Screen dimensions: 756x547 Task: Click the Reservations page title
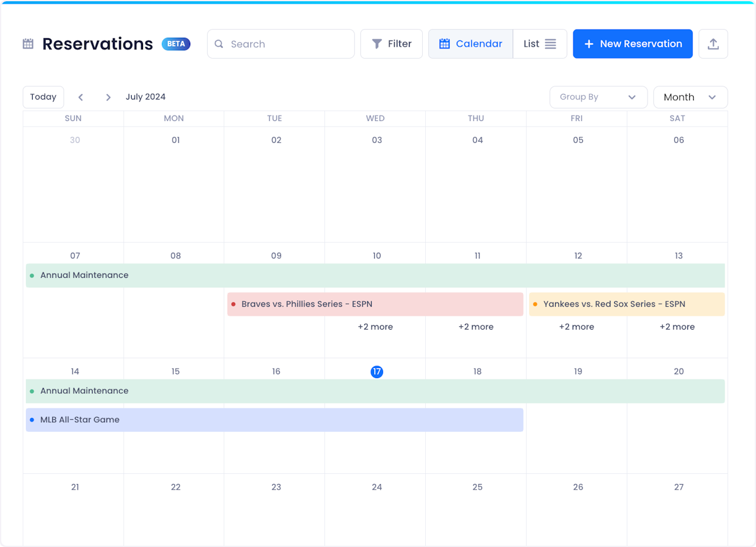click(98, 44)
